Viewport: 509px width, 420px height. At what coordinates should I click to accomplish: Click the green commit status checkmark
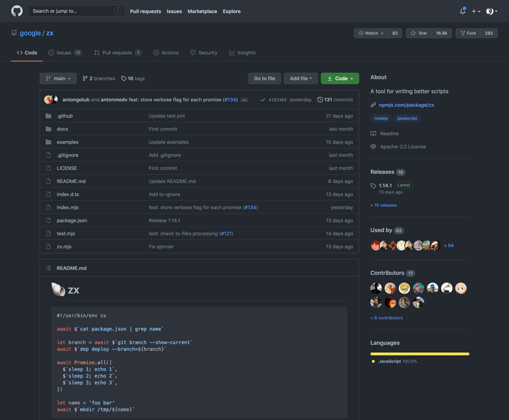point(263,99)
